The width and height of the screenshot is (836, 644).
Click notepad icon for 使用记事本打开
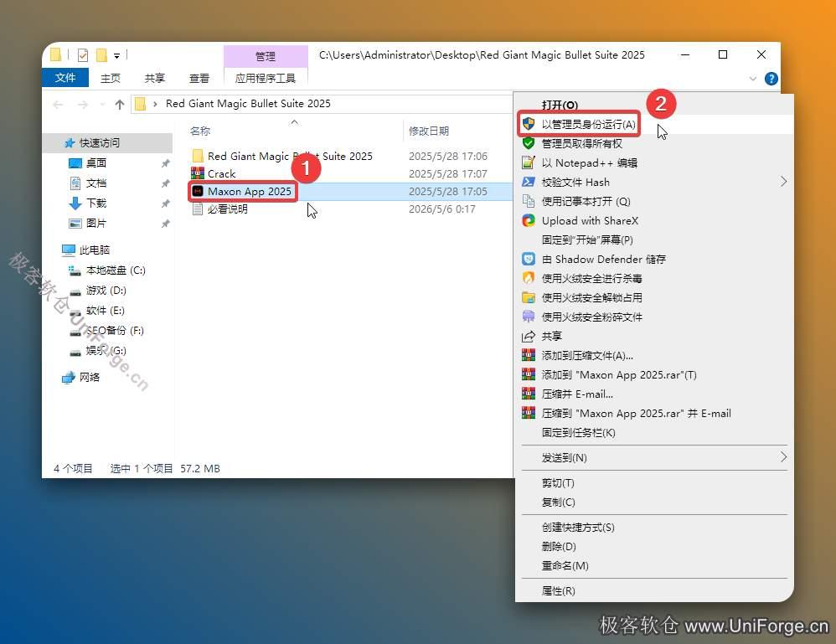pos(529,201)
